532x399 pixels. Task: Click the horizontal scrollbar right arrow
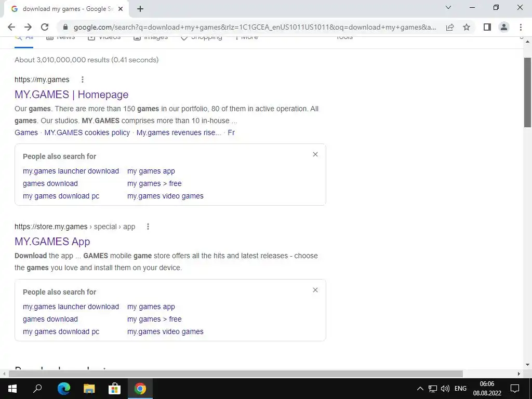519,374
